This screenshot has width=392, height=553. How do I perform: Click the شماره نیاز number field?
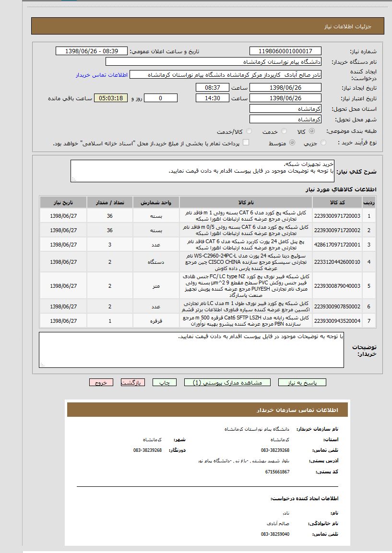285,51
